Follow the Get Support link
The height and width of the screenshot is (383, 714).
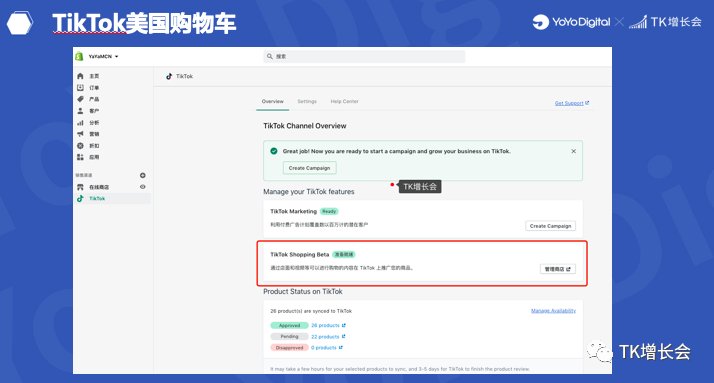[x=572, y=103]
